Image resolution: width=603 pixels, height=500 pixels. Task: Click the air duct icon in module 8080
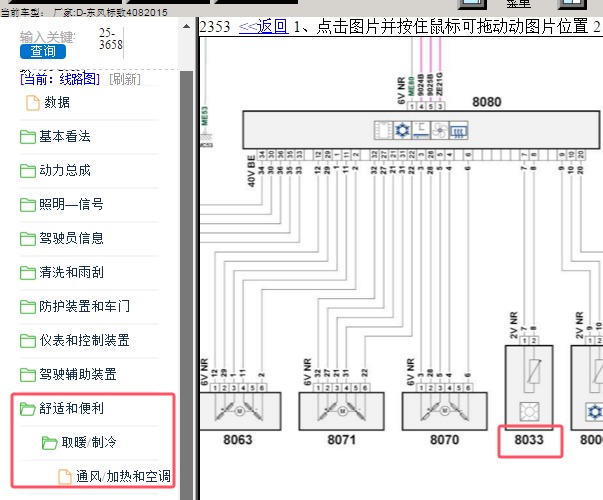tap(421, 130)
